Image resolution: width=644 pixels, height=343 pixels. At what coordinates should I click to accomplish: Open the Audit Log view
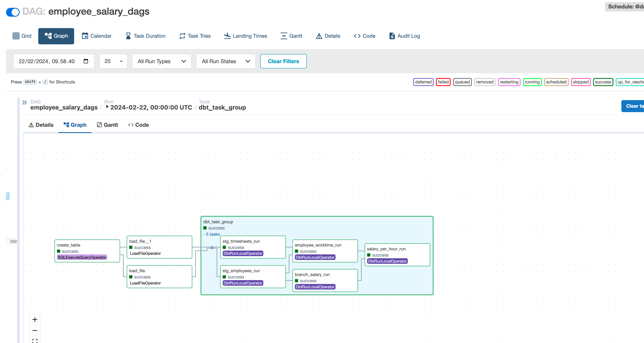pyautogui.click(x=404, y=36)
